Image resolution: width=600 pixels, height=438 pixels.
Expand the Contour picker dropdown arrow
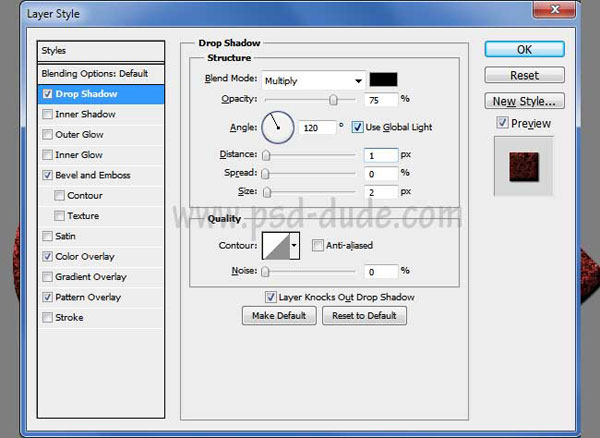tap(294, 246)
